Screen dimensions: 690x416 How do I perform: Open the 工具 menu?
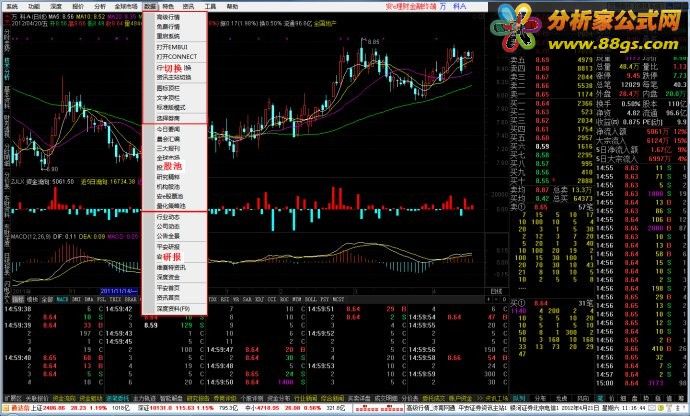210,7
